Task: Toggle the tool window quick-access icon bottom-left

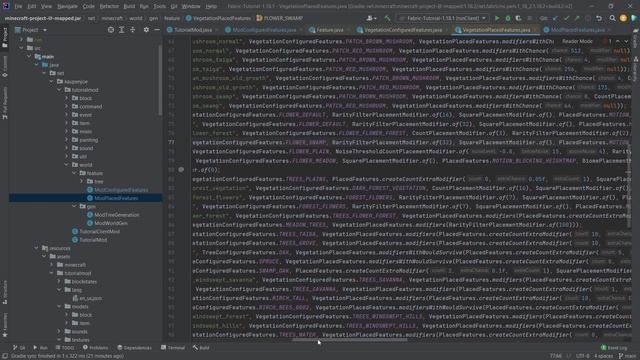Action: 4,356
